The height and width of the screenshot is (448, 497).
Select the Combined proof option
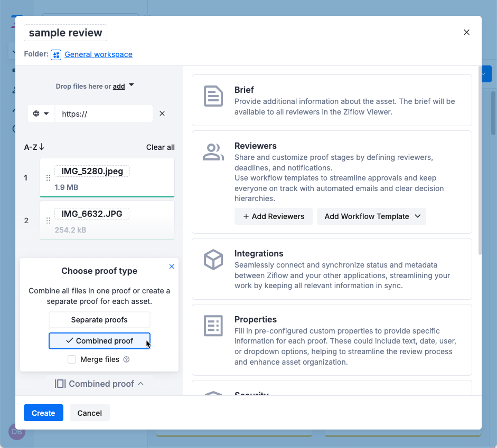(x=99, y=341)
